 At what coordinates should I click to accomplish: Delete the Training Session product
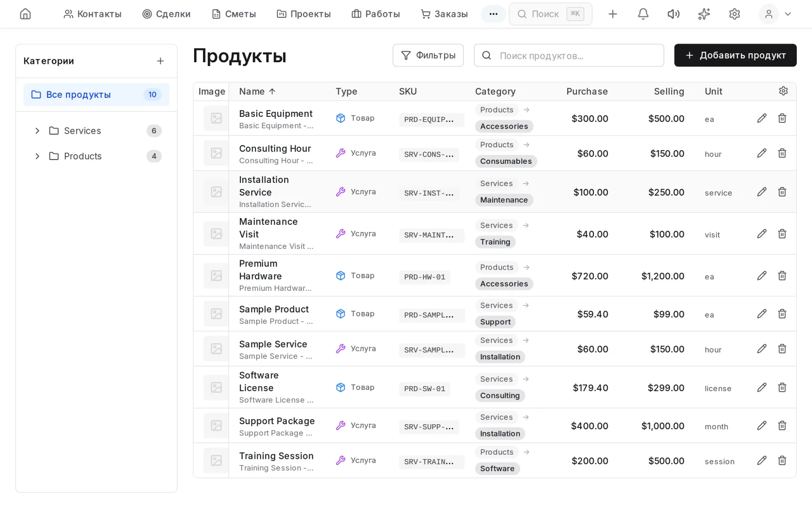click(x=782, y=460)
